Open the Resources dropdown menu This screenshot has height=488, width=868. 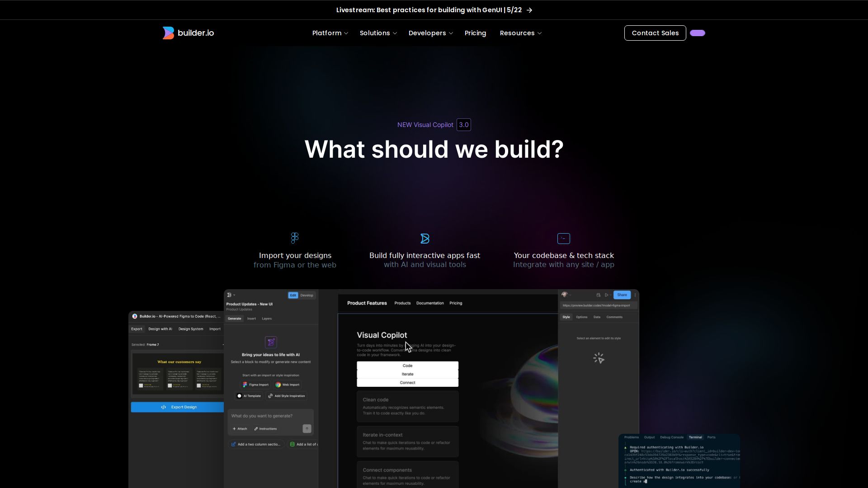[520, 33]
